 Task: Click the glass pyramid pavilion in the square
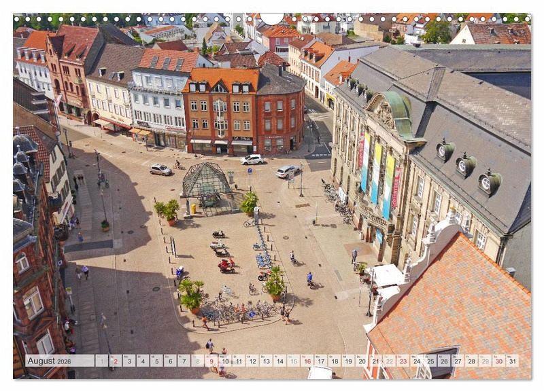[206, 180]
